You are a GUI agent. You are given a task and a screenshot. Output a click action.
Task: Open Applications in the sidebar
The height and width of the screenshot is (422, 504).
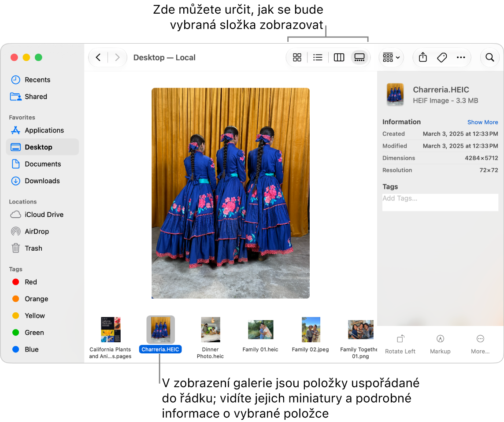(42, 130)
